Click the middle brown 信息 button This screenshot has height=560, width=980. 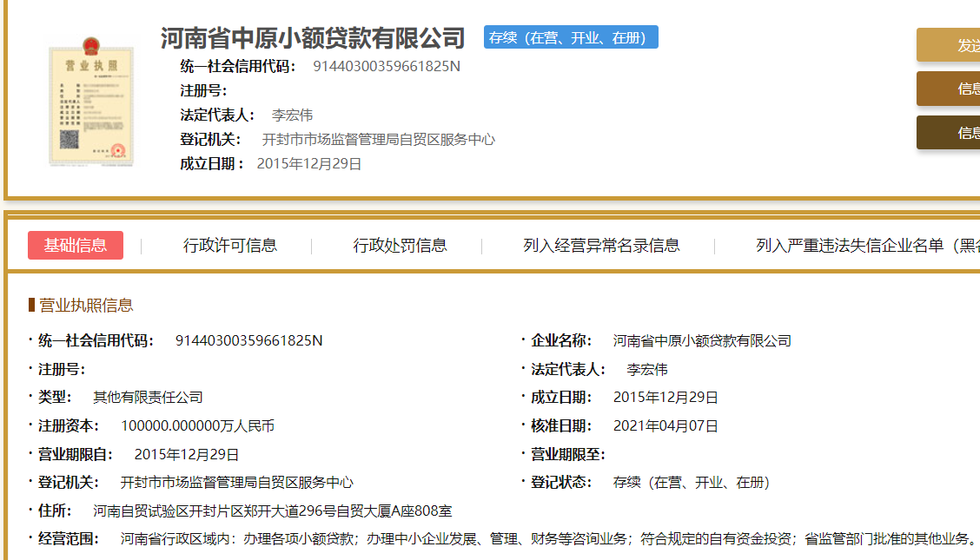point(956,89)
